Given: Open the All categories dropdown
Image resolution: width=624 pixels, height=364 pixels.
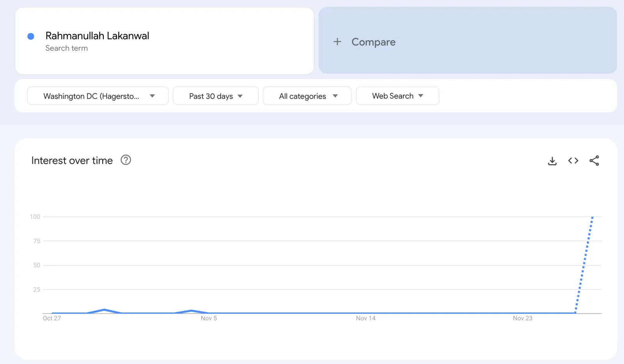Looking at the screenshot, I should pyautogui.click(x=307, y=96).
